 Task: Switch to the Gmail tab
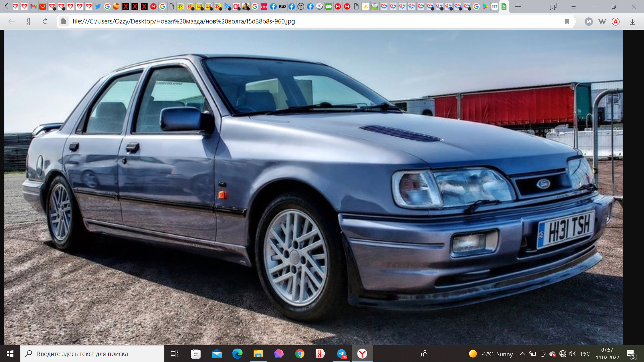pos(33,6)
